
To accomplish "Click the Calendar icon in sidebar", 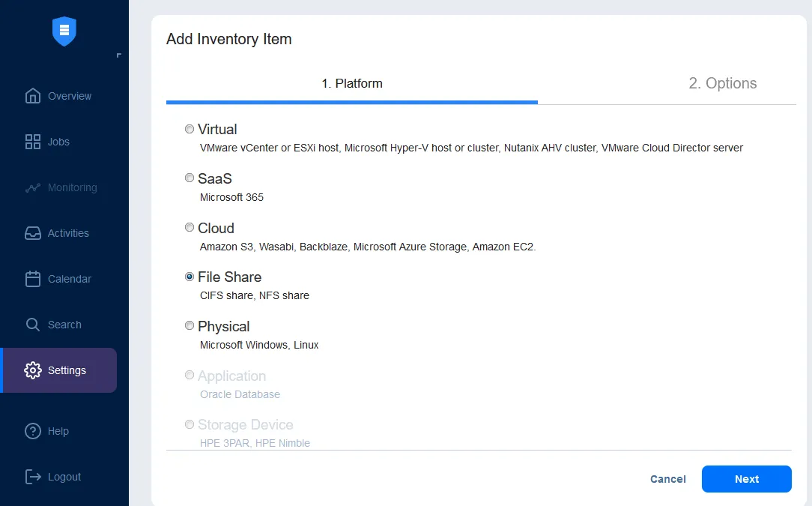I will point(33,279).
